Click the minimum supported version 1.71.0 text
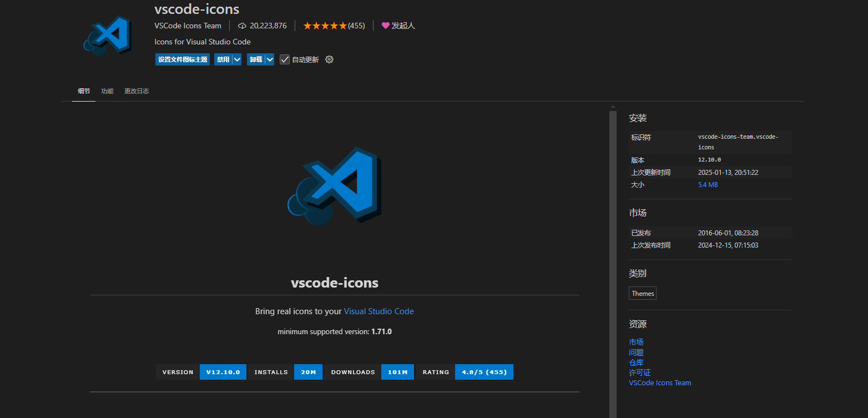 (335, 332)
